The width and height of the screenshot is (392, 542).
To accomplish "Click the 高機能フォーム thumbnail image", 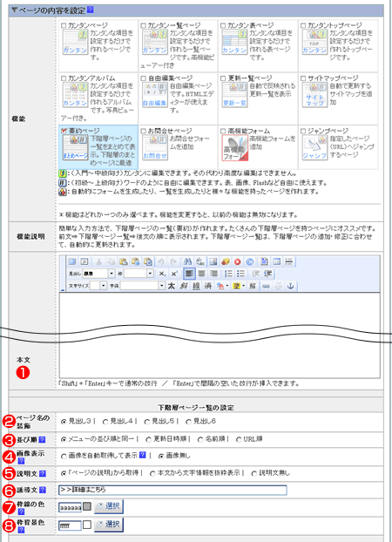I will 235,148.
